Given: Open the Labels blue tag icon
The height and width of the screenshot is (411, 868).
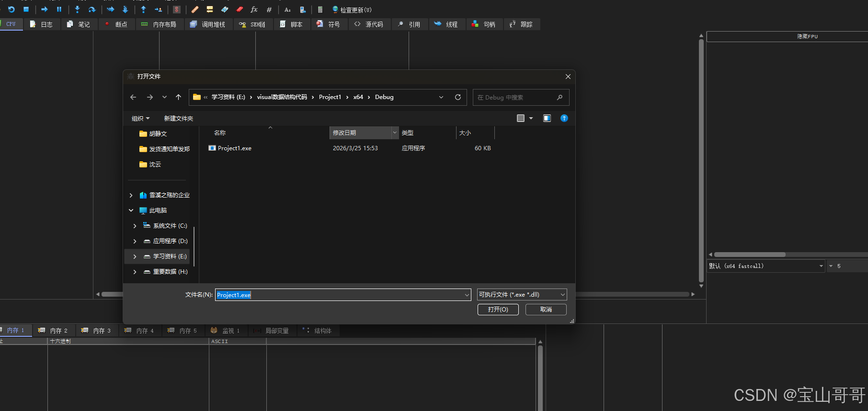Looking at the screenshot, I should [225, 9].
